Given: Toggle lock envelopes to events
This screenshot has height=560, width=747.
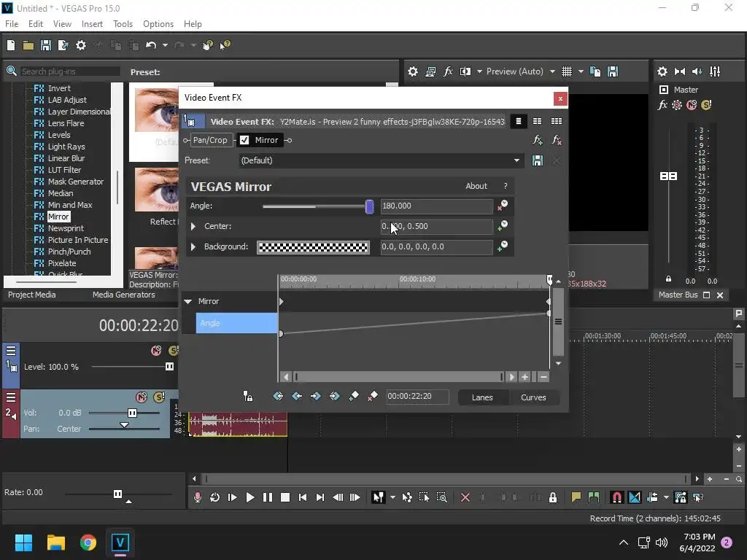Looking at the screenshot, I should point(681,497).
